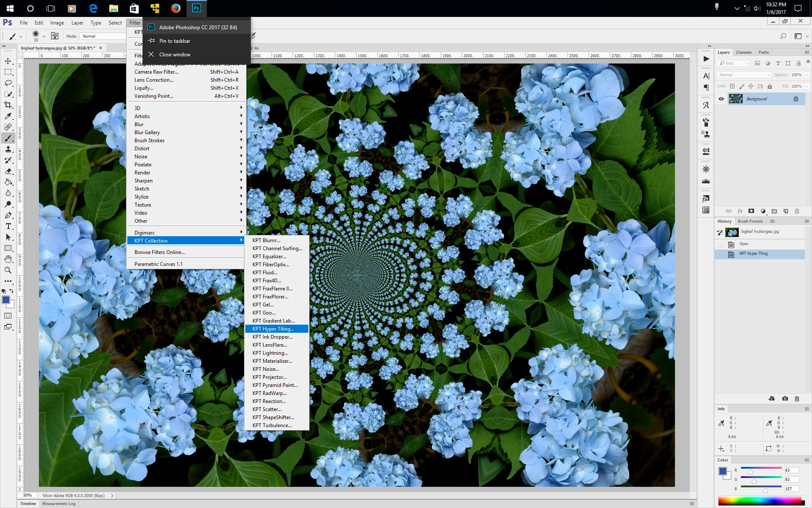Select the Clone Stamp tool
Viewport: 812px width, 508px height.
coord(8,149)
